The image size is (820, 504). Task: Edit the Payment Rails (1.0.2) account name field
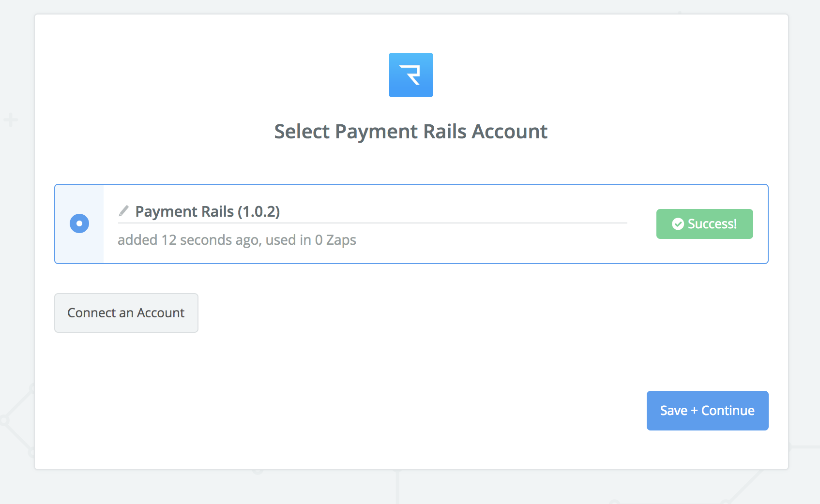coord(372,212)
